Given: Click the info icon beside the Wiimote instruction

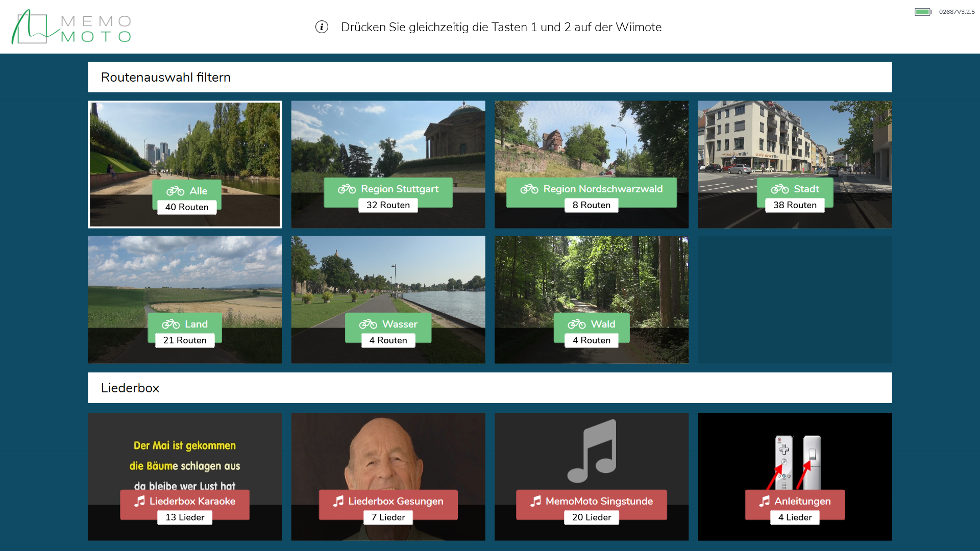Looking at the screenshot, I should (x=322, y=27).
